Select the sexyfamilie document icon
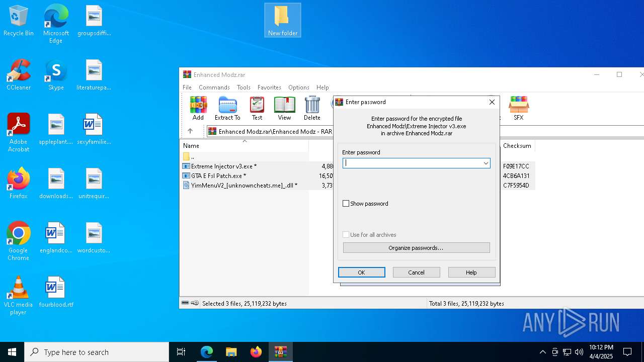The image size is (644, 362). pyautogui.click(x=94, y=129)
